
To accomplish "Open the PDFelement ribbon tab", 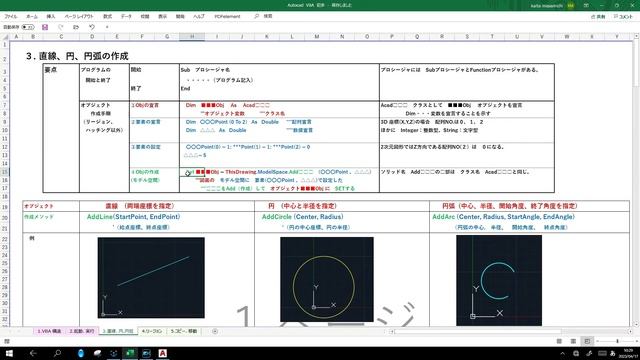I will 227,16.
